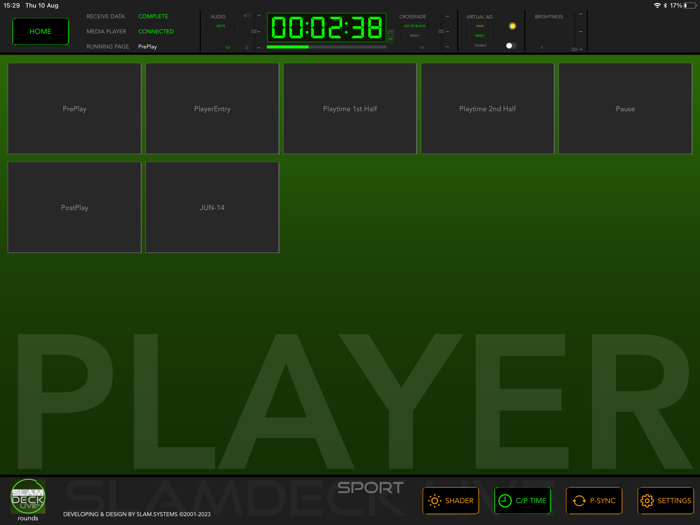The image size is (700, 525).
Task: Select the Playtime 1st Half tile
Action: (350, 108)
